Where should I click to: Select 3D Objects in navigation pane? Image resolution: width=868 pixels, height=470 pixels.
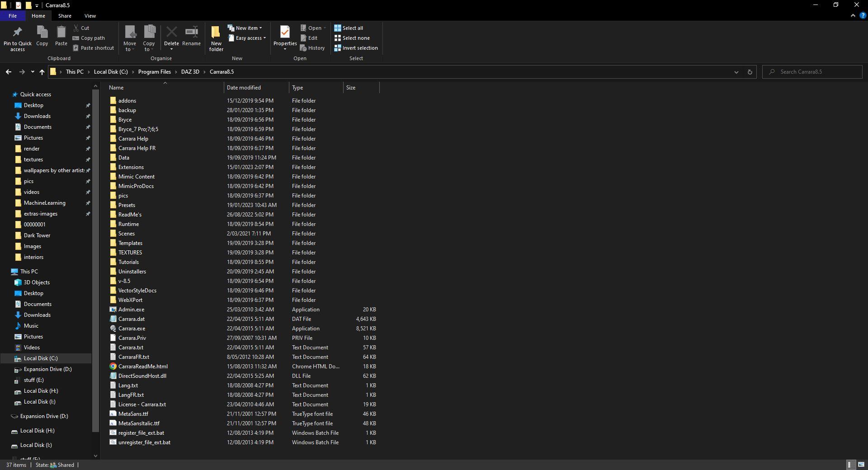(x=37, y=282)
